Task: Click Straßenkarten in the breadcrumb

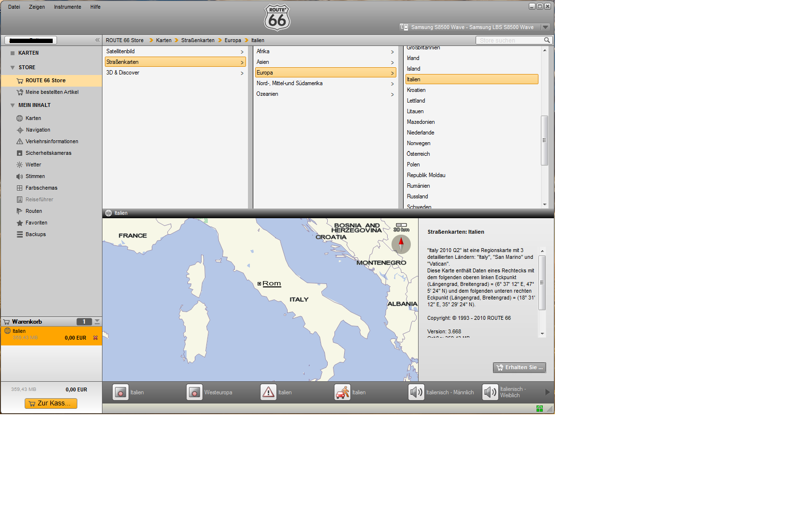Action: 198,40
